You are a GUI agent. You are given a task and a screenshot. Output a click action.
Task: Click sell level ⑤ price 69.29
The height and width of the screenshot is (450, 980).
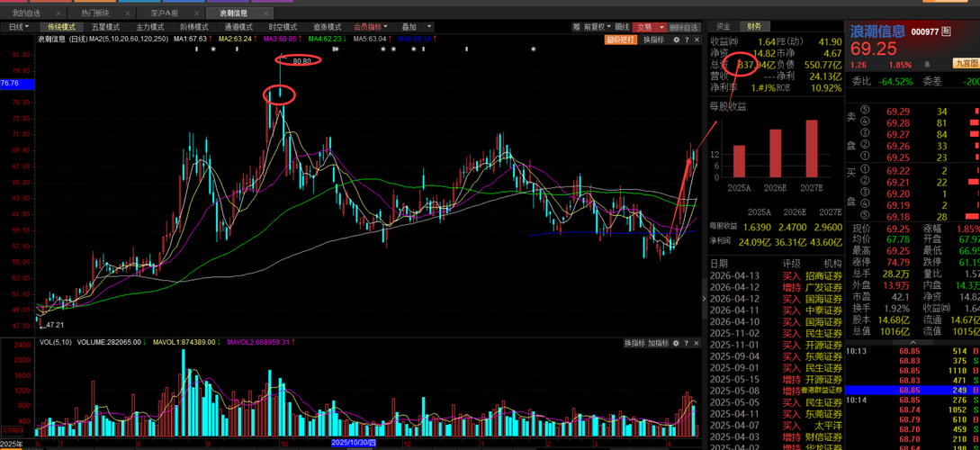tap(897, 112)
